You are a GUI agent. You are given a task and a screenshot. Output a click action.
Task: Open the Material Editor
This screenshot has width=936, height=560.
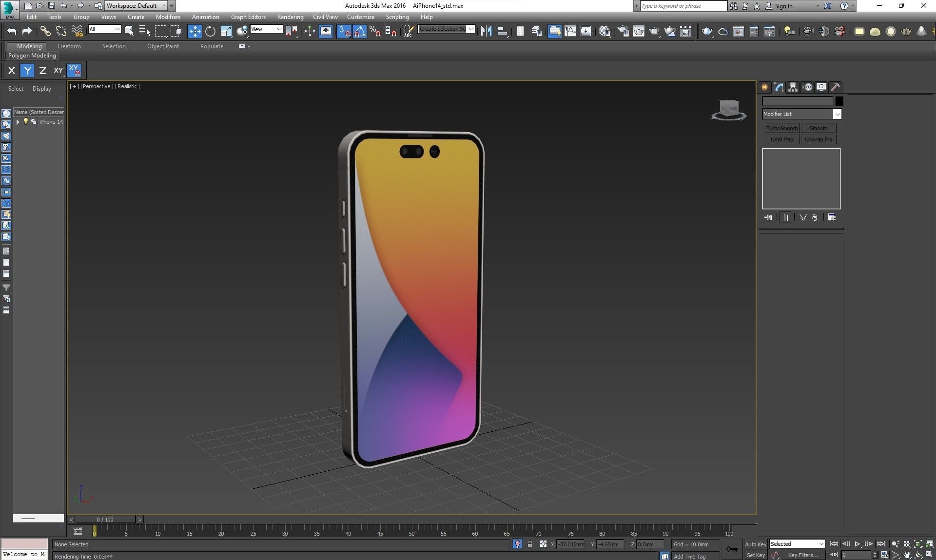(x=605, y=31)
